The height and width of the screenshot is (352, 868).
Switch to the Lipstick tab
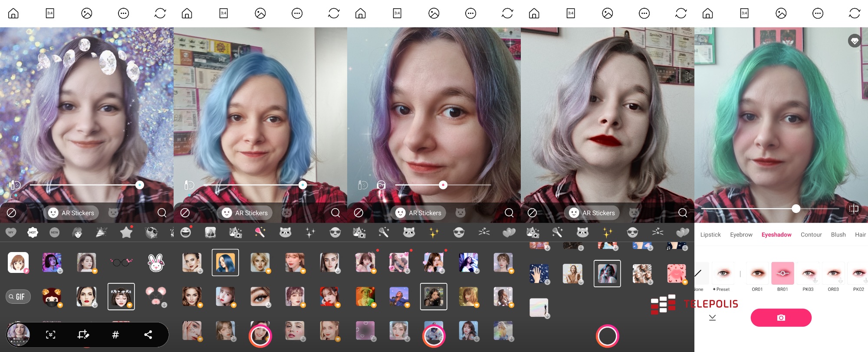point(710,235)
